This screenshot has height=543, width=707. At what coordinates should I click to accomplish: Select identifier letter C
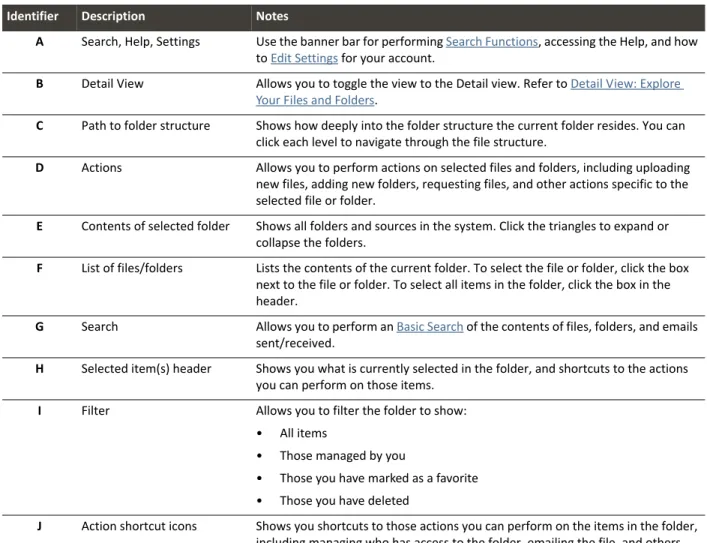pyautogui.click(x=40, y=126)
